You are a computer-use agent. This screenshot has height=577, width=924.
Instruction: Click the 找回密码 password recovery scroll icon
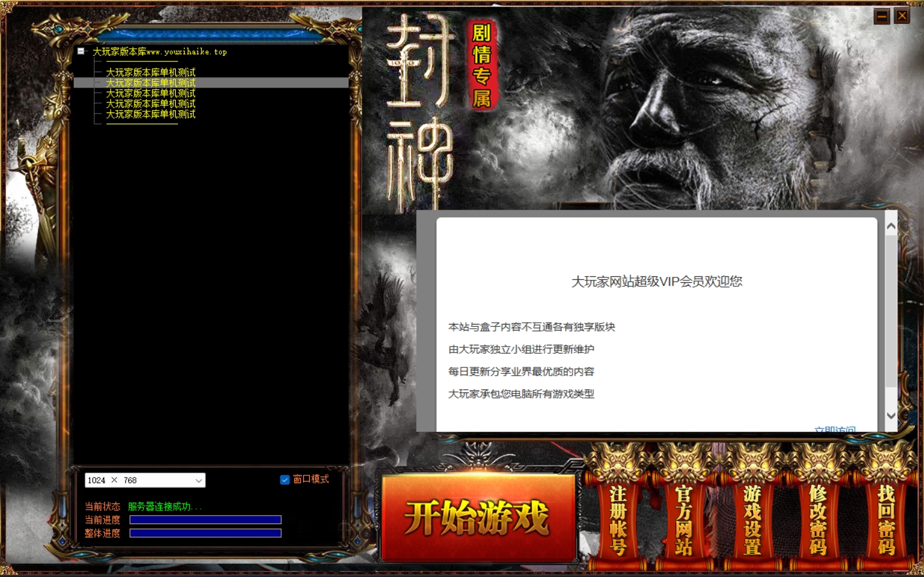887,518
